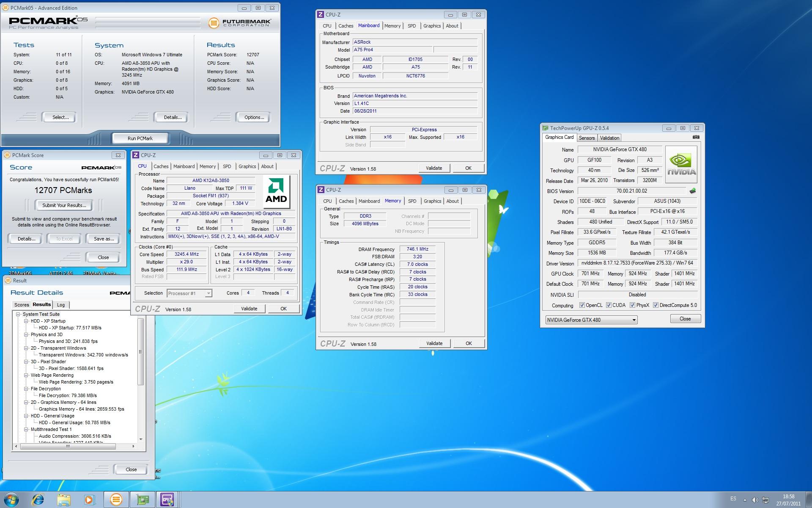This screenshot has width=812, height=508.
Task: Click CPU-Z Core Speed value field
Action: [x=187, y=254]
